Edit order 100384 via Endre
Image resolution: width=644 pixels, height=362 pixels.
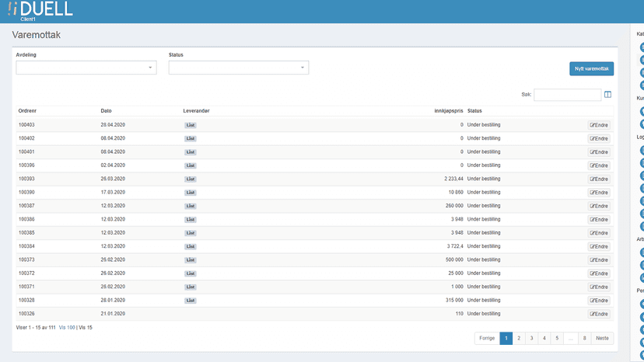[x=599, y=247]
